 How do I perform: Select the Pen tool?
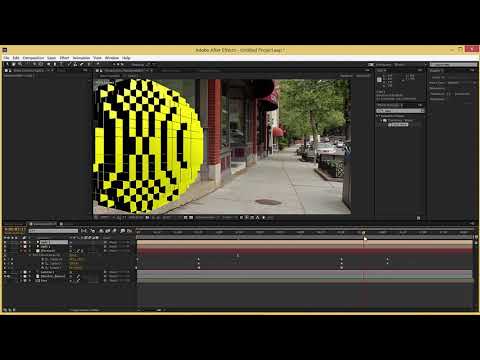pos(55,64)
